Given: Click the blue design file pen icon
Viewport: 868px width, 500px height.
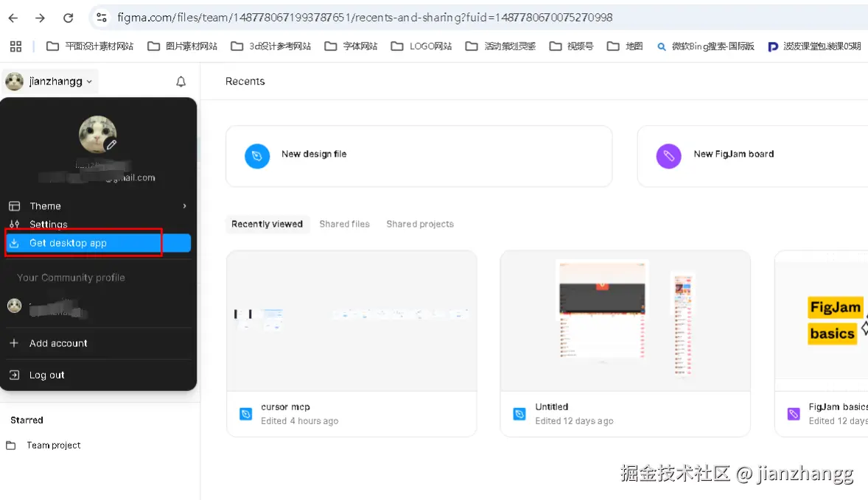Looking at the screenshot, I should click(257, 156).
